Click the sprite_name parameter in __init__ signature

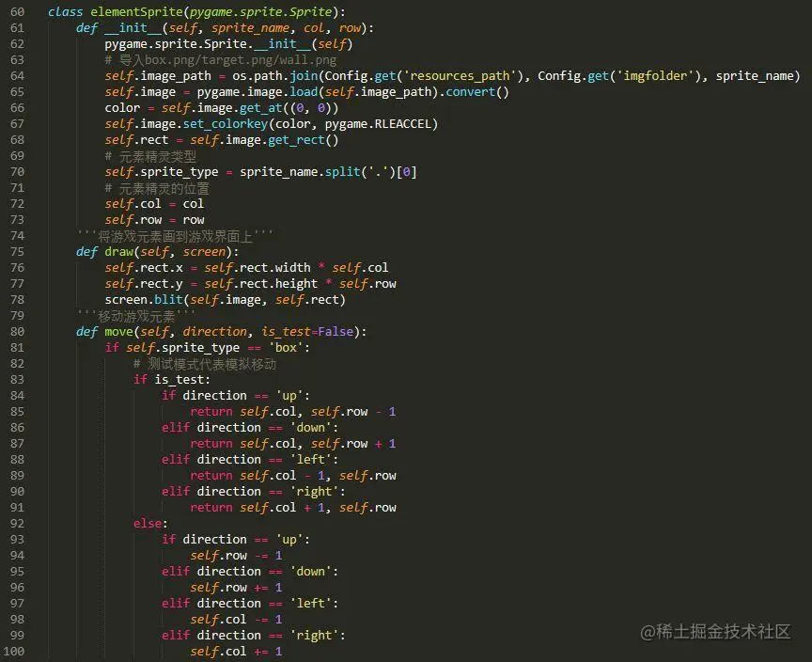(250, 28)
